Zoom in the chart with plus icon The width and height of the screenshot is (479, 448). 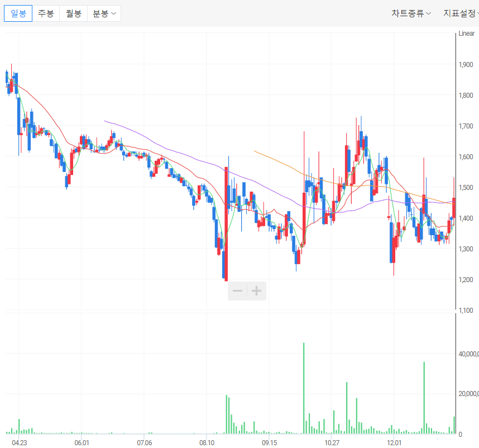click(257, 290)
